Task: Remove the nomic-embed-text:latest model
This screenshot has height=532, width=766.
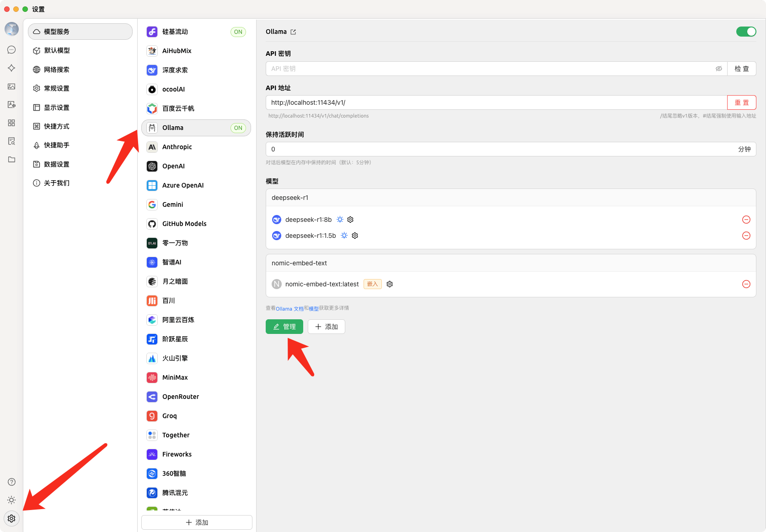Action: coord(746,284)
